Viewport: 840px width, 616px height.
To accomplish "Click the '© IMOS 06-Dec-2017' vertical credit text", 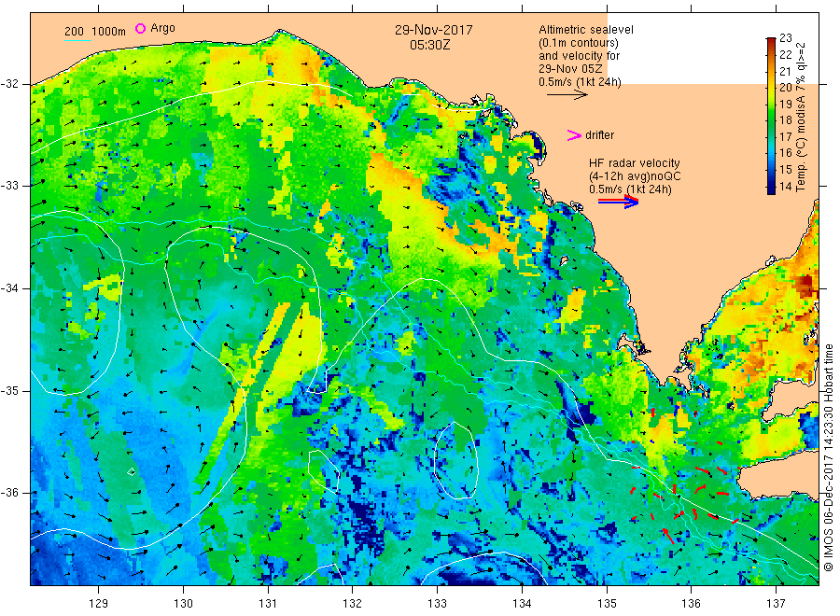I will (x=828, y=513).
